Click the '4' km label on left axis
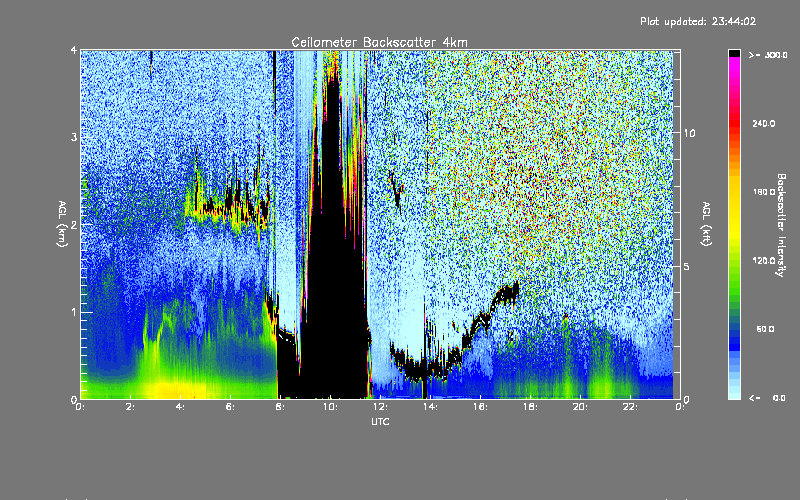This screenshot has width=800, height=500. [x=74, y=50]
